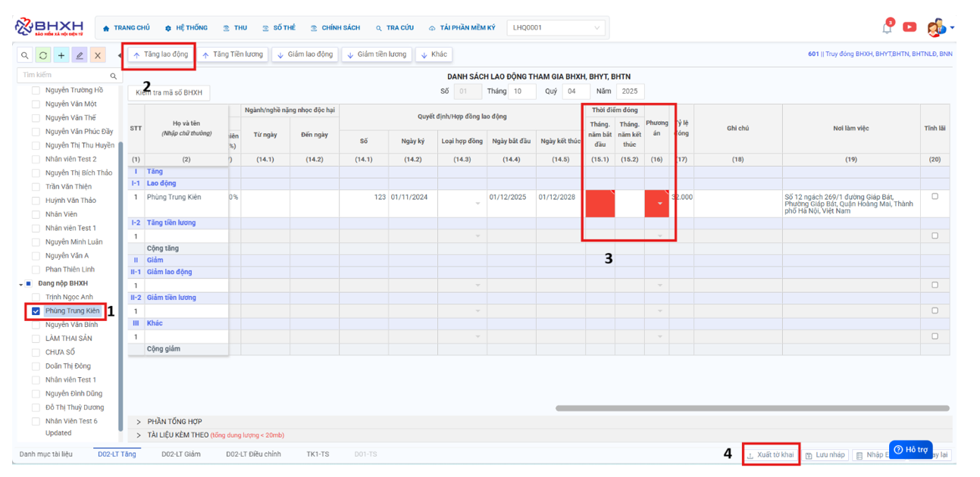The image size is (980, 477).
Task: Uncheck the Phùng Trung Kiên checkbox
Action: pos(36,311)
